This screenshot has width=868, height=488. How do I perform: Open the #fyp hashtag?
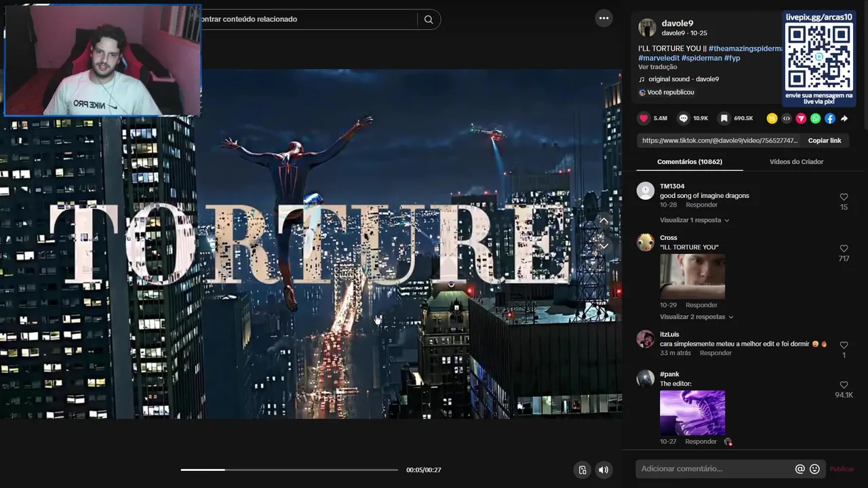tap(732, 58)
